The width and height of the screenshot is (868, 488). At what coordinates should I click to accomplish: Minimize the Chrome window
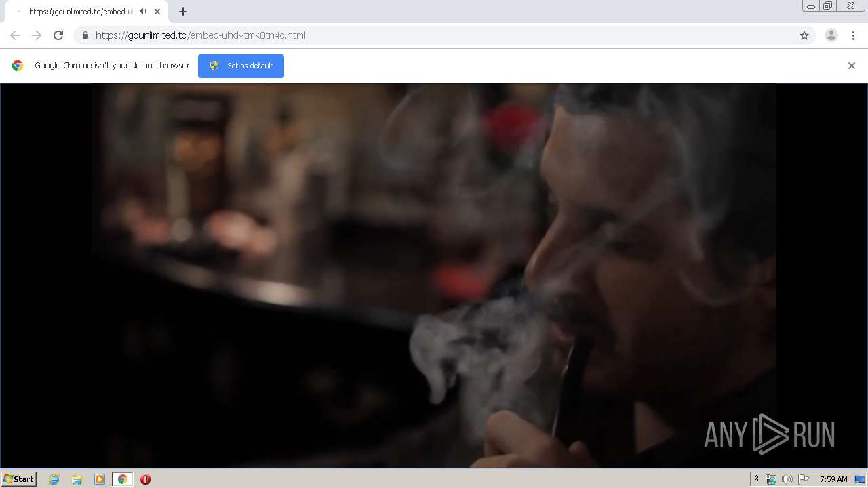811,6
